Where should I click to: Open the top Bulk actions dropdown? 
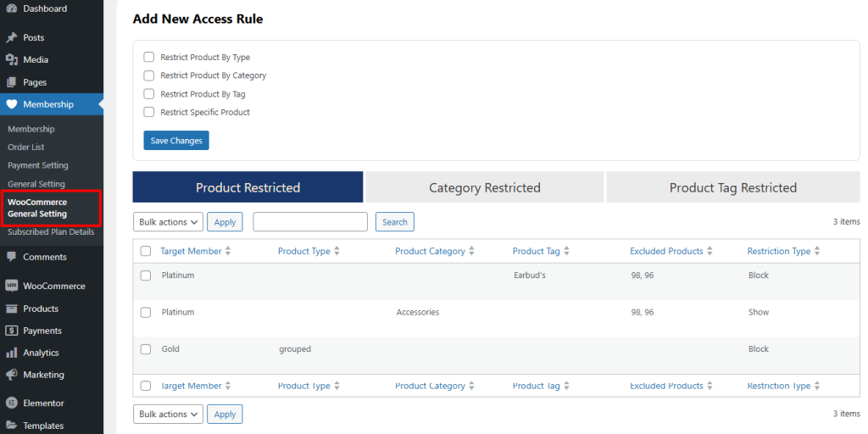click(x=168, y=222)
